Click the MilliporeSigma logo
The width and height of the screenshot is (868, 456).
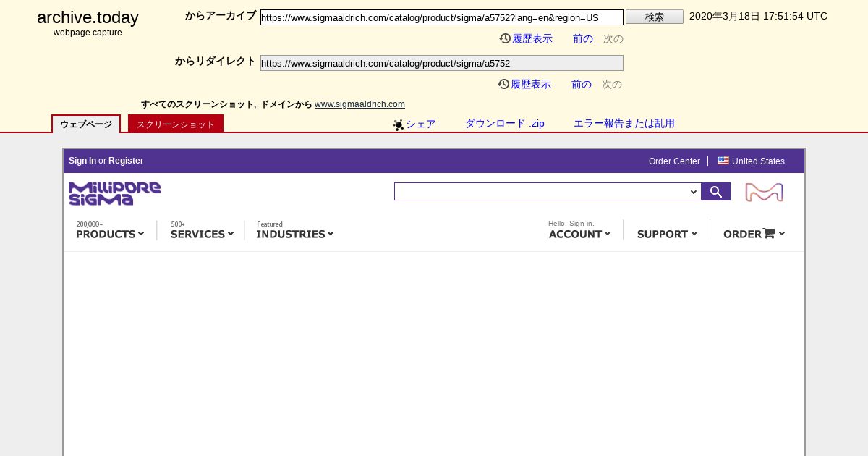[115, 193]
